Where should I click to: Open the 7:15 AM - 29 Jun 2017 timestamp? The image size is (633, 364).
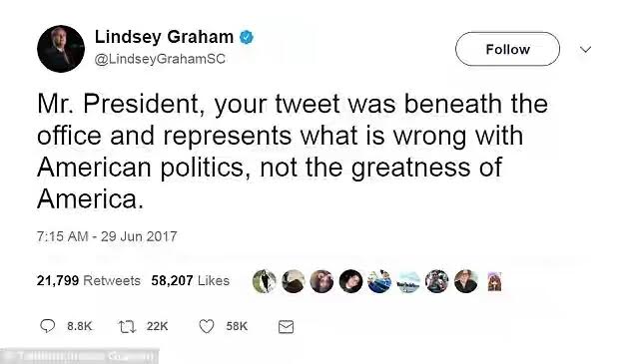point(107,236)
